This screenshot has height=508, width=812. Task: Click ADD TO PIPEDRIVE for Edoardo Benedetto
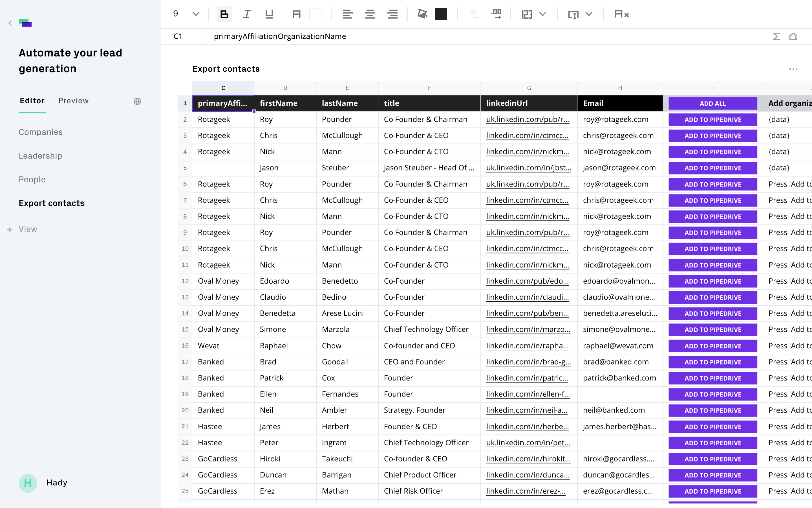point(713,281)
